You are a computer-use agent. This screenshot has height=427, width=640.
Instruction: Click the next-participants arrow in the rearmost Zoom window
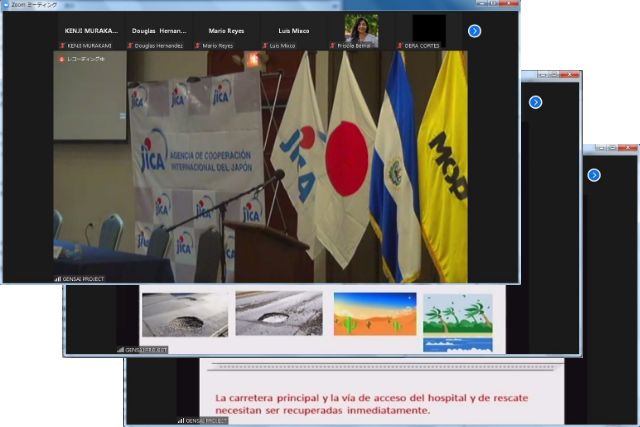coord(593,175)
